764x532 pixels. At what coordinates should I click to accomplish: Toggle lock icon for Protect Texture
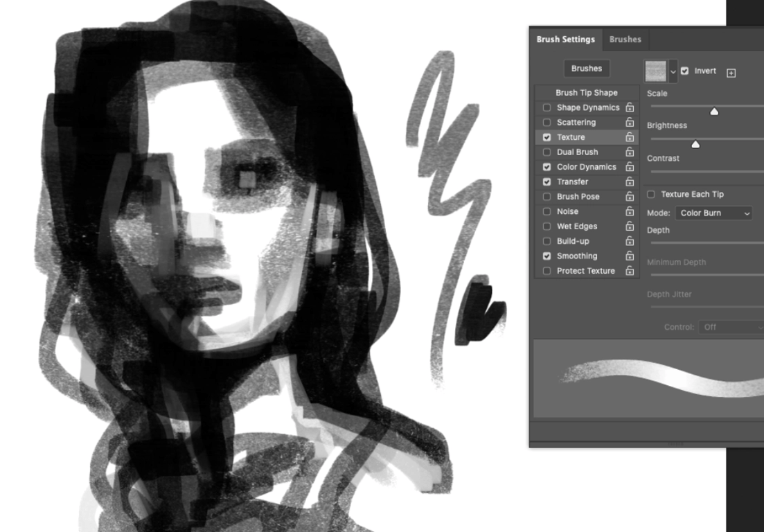tap(630, 270)
